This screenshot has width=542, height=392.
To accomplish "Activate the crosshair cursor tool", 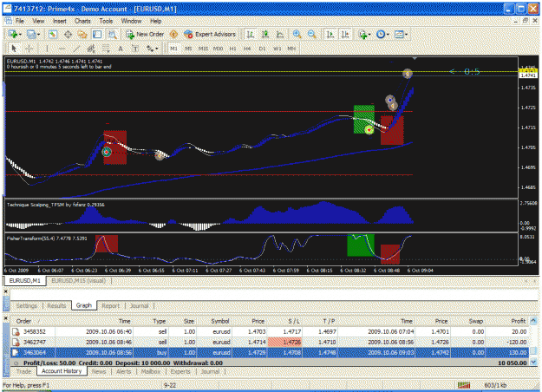I will [29, 49].
